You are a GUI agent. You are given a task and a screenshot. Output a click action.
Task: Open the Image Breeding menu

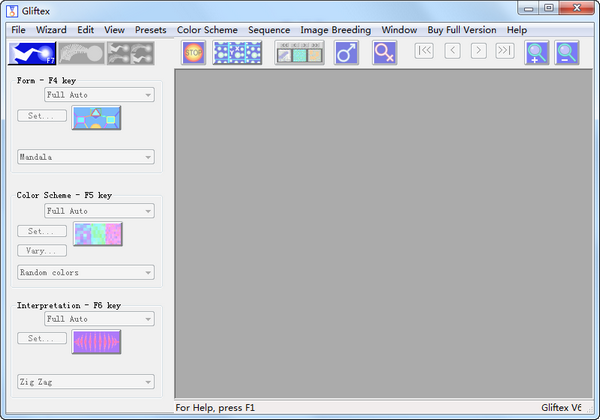point(336,30)
